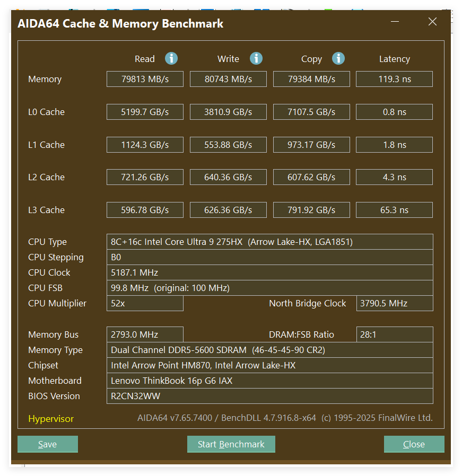
Task: Close window with the X icon
Action: 432,22
